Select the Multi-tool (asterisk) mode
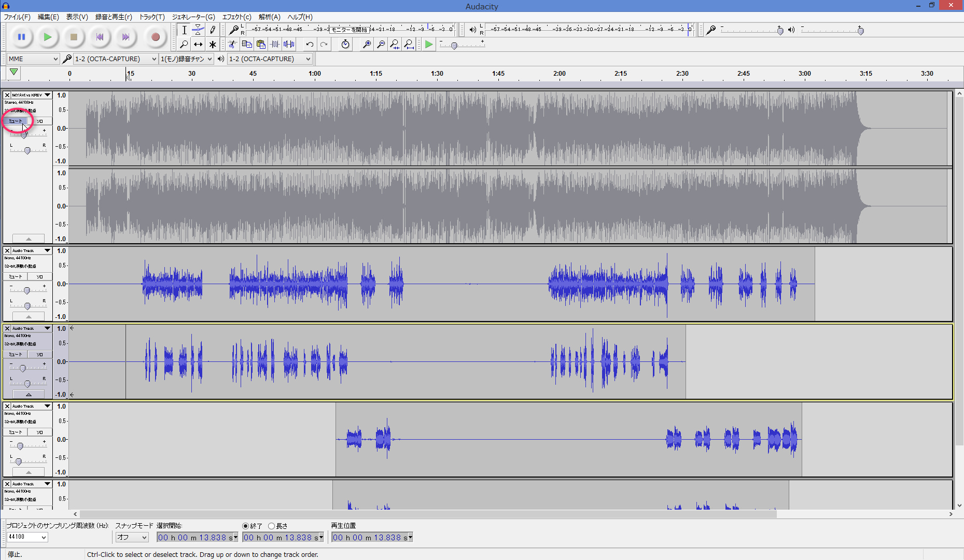The height and width of the screenshot is (560, 964). (x=212, y=44)
